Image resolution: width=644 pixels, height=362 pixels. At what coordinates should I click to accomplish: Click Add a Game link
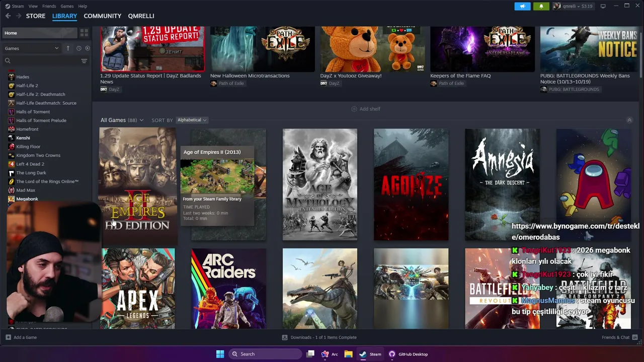(25, 337)
